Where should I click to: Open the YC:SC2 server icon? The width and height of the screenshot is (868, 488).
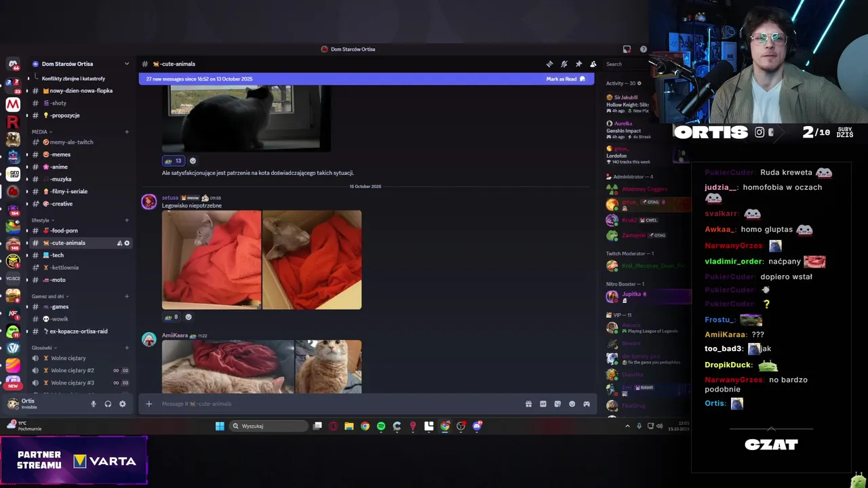(13, 279)
